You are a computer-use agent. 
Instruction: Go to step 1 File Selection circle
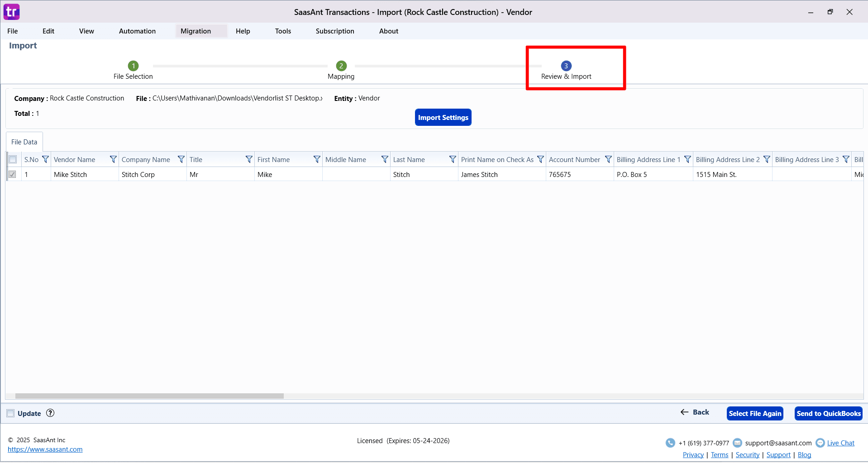pyautogui.click(x=133, y=66)
